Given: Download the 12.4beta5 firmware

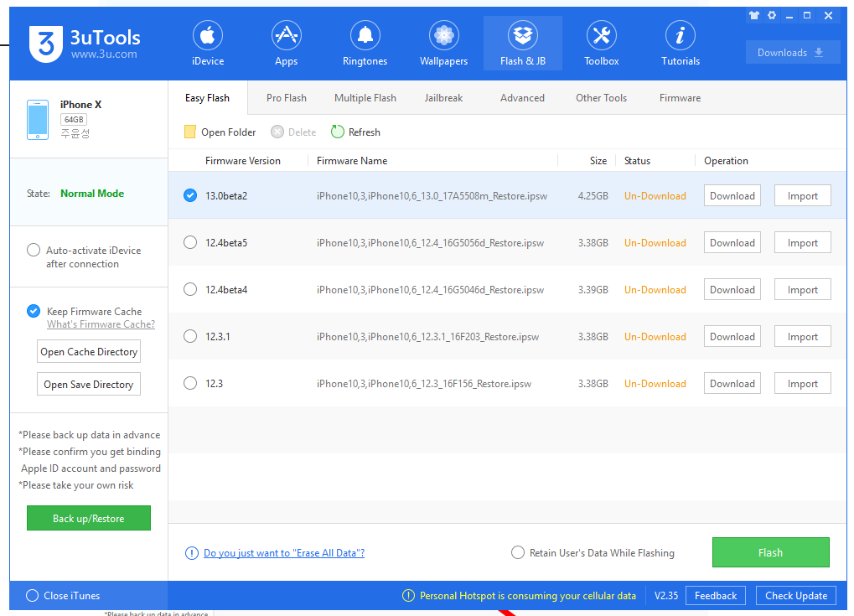Looking at the screenshot, I should (x=732, y=242).
